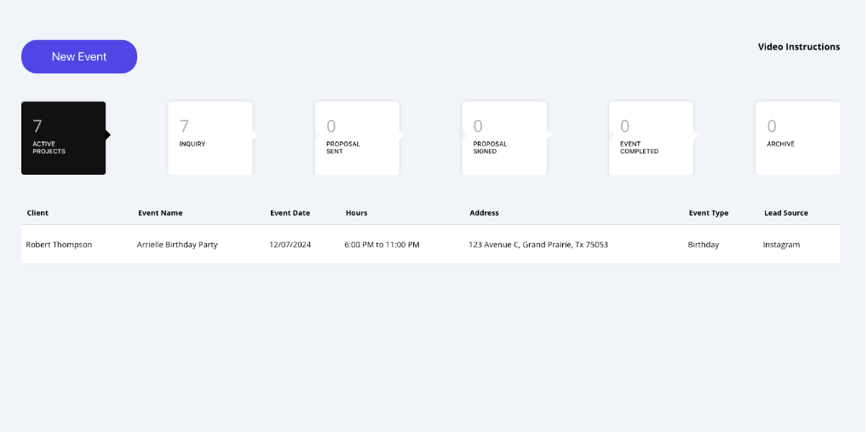Sort by the Event Date column header

[x=290, y=213]
